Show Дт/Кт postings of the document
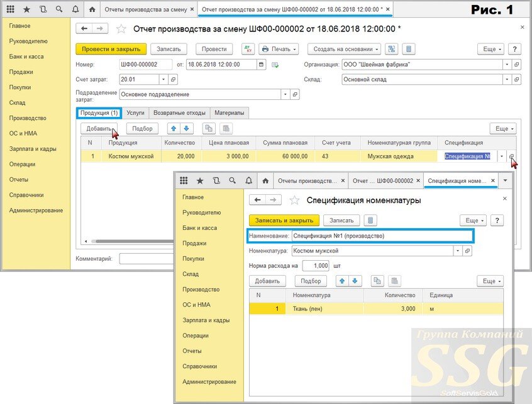532x404 pixels. coord(248,49)
